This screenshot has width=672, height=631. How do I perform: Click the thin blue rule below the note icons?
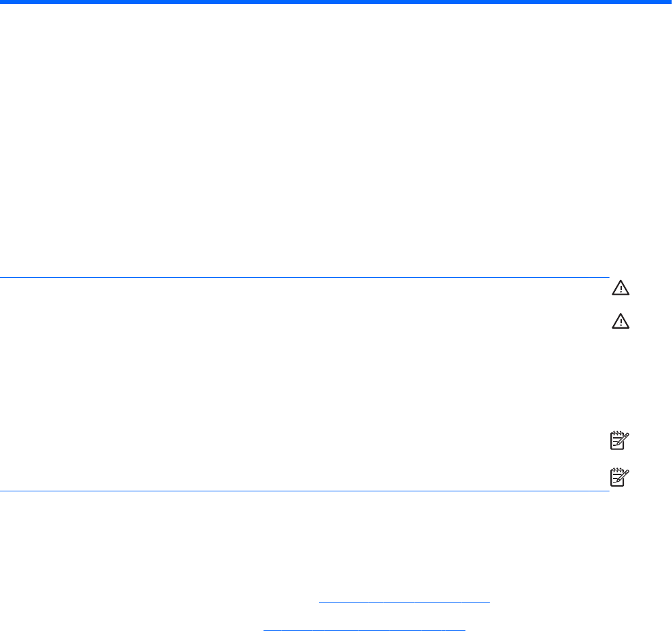tap(305, 491)
